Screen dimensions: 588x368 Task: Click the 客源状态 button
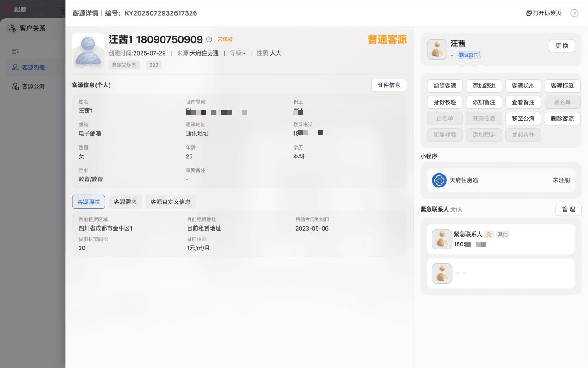coord(523,86)
